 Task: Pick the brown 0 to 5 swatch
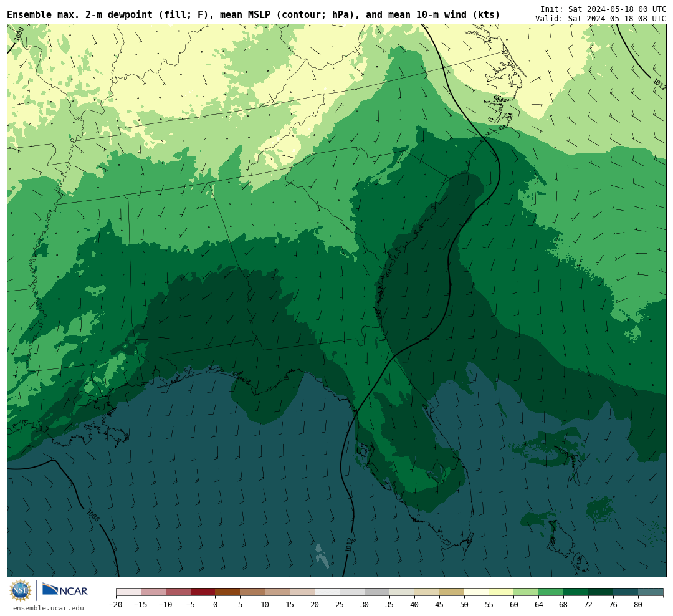228,592
